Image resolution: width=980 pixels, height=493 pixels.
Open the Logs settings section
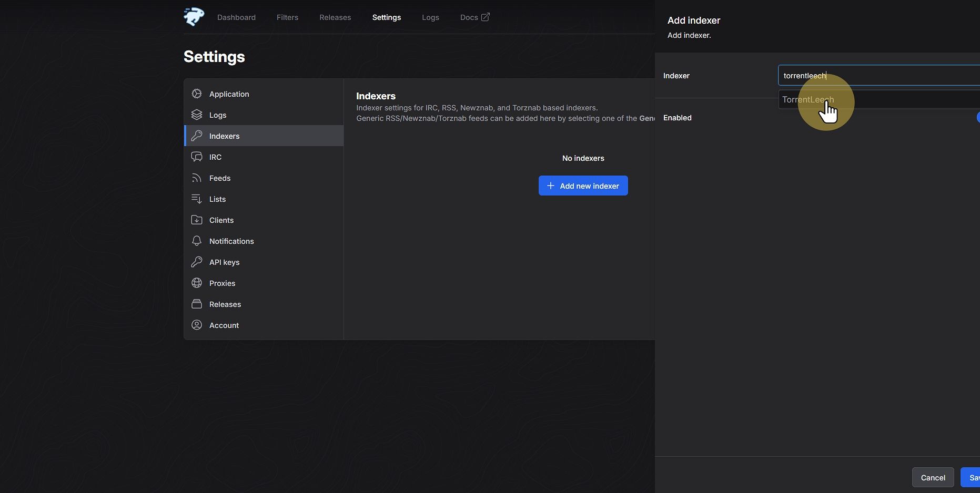pos(264,115)
